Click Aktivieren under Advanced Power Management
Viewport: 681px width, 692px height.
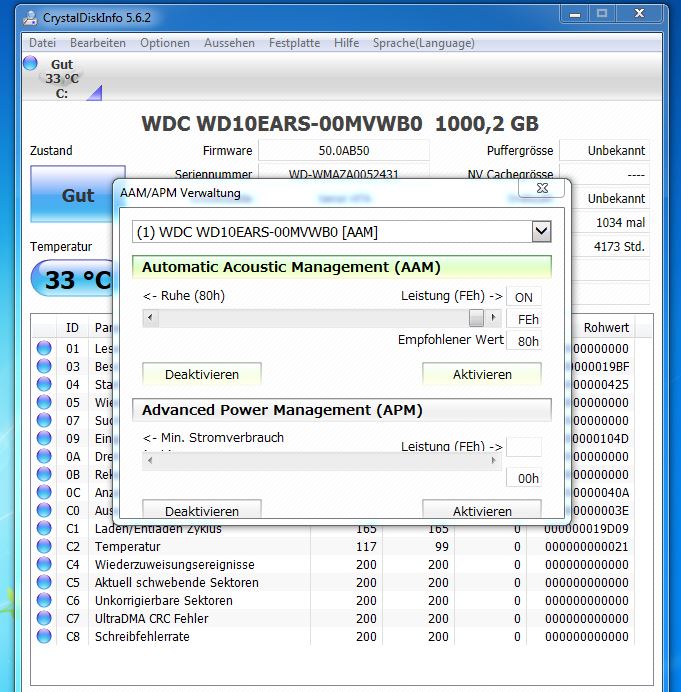[x=482, y=509]
